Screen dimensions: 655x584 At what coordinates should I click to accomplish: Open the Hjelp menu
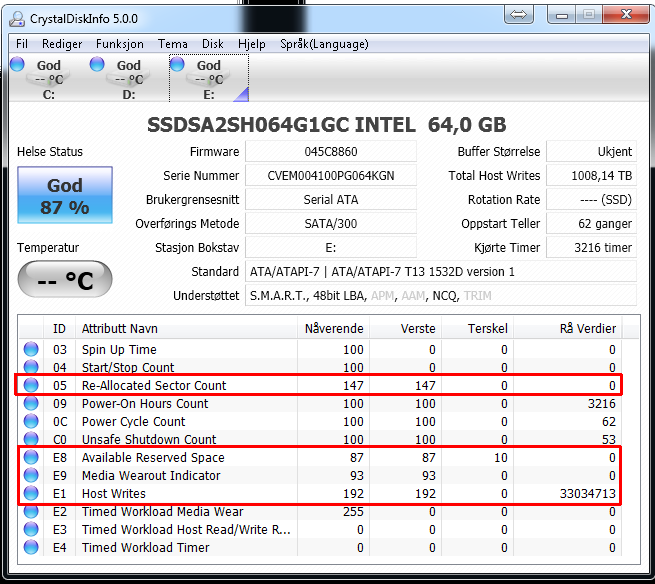coord(251,44)
